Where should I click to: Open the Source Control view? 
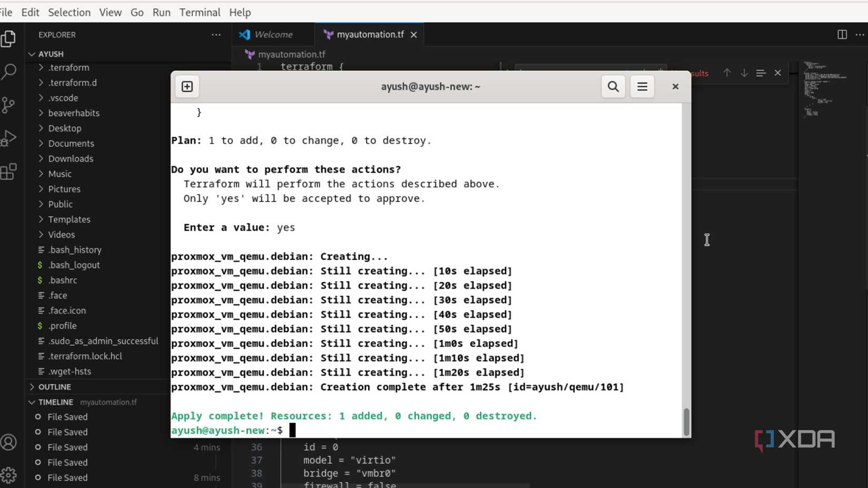point(8,105)
